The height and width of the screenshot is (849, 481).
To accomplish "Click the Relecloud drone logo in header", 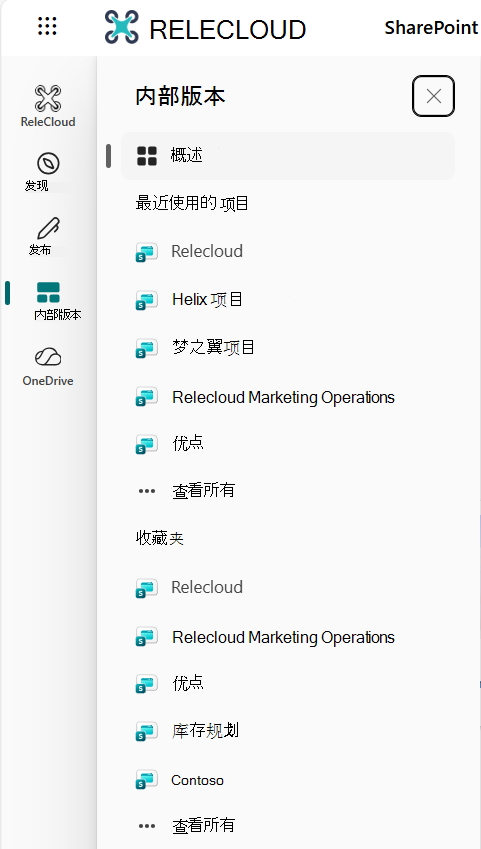I will (121, 27).
